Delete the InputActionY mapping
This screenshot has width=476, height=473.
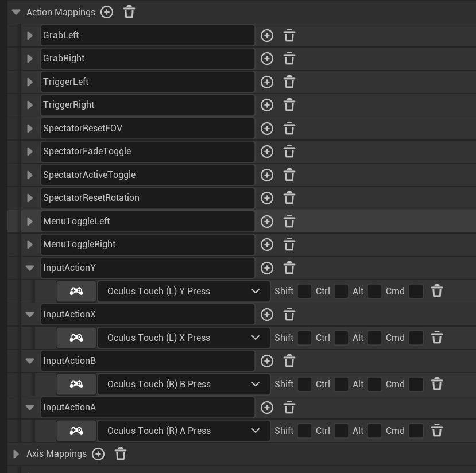(289, 268)
